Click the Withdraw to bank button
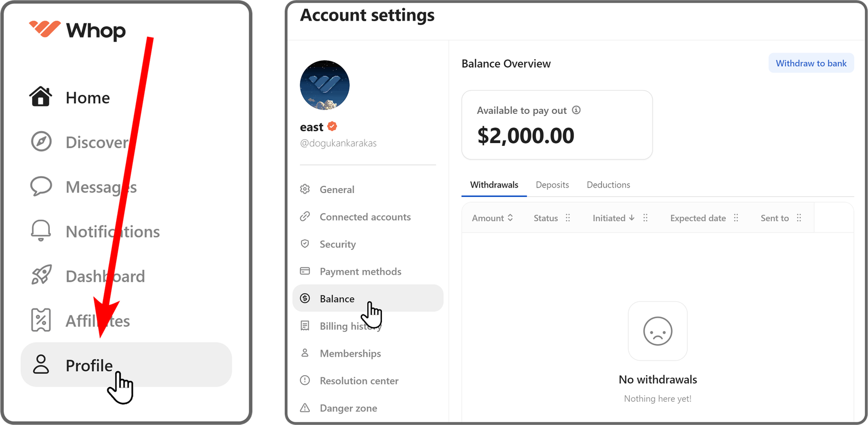The image size is (868, 425). click(x=811, y=63)
